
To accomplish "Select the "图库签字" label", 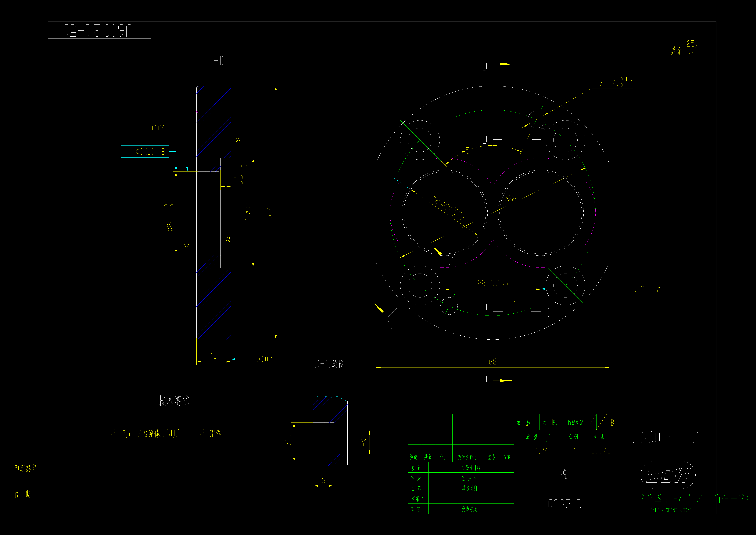I will coord(25,468).
